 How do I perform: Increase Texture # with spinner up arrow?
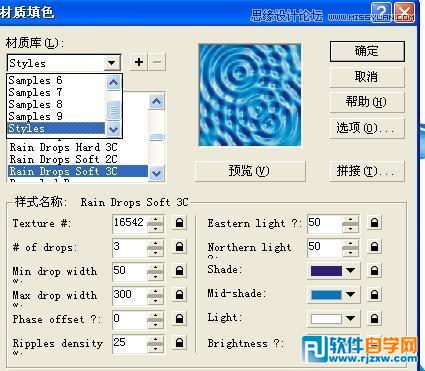pos(155,219)
